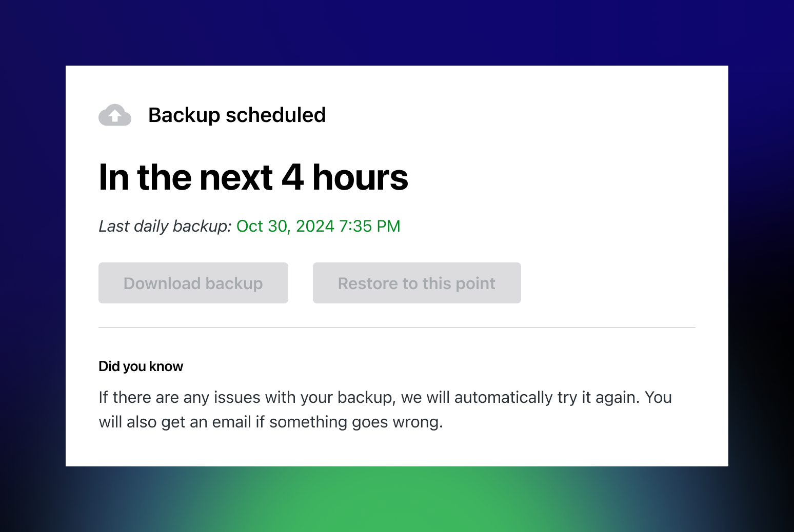Click the empty white area right of buttons

[x=608, y=283]
